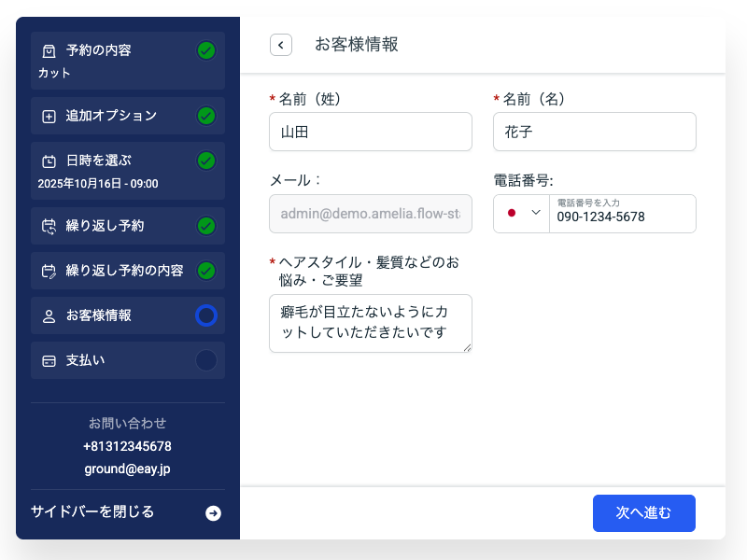
Task: Click the arrow icon to close sidebar
Action: pyautogui.click(x=213, y=512)
